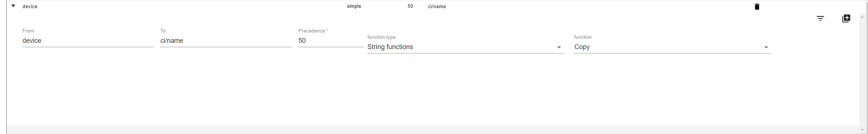
Task: Click the scrollbar down arrow
Action: click(862, 130)
